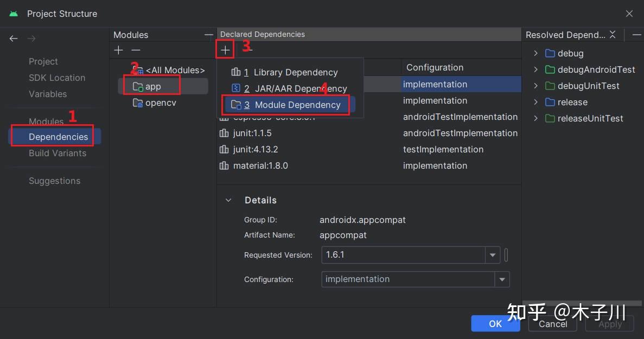
Task: Expand the release node
Action: [535, 102]
